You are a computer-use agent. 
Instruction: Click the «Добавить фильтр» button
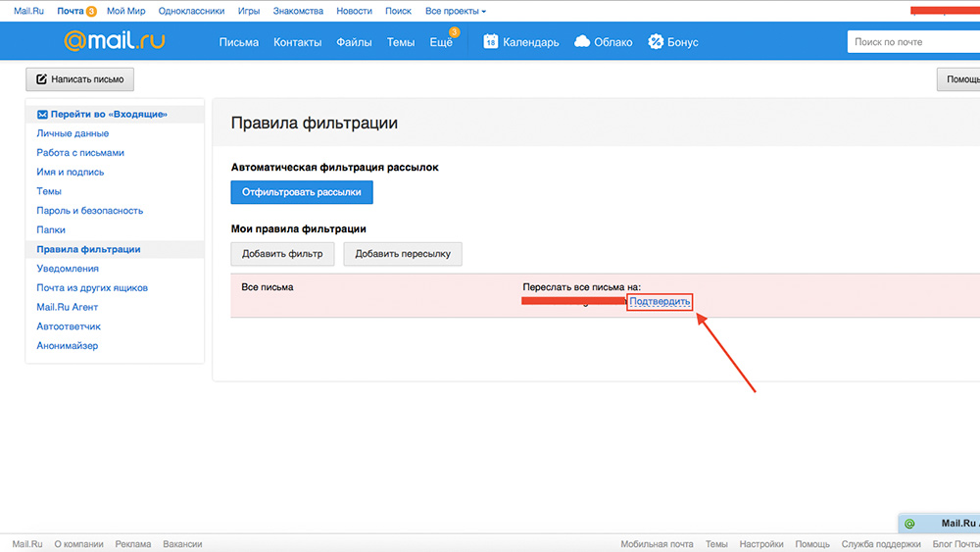coord(282,254)
